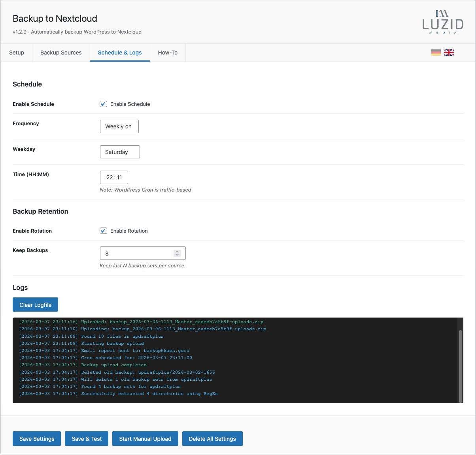Image resolution: width=476 pixels, height=455 pixels.
Task: Open the Frequency dropdown showing Weekly on
Action: pyautogui.click(x=119, y=126)
